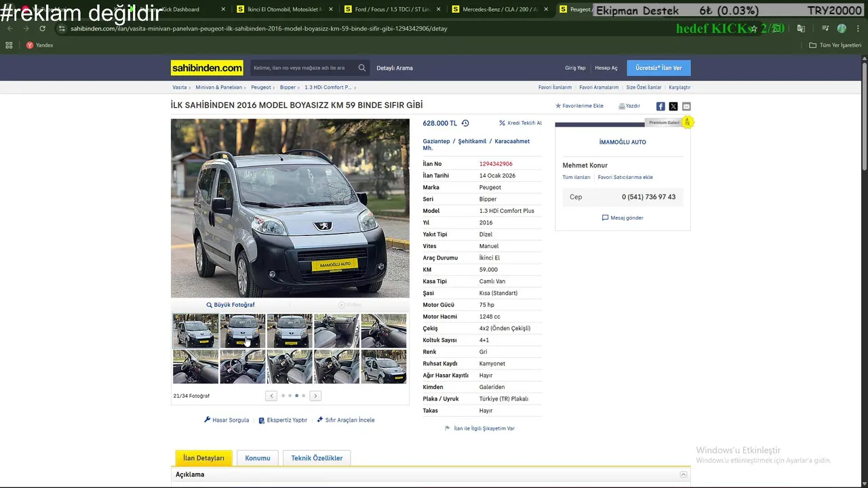Click the translate page icon

[801, 28]
